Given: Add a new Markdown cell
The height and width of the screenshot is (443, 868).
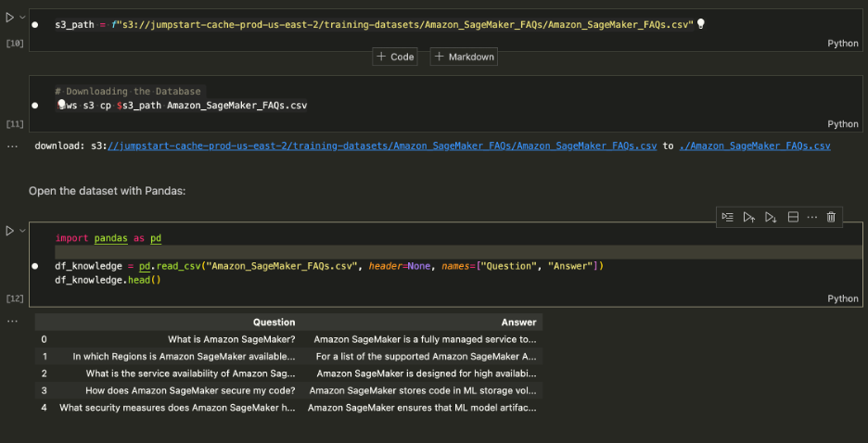Looking at the screenshot, I should 464,57.
